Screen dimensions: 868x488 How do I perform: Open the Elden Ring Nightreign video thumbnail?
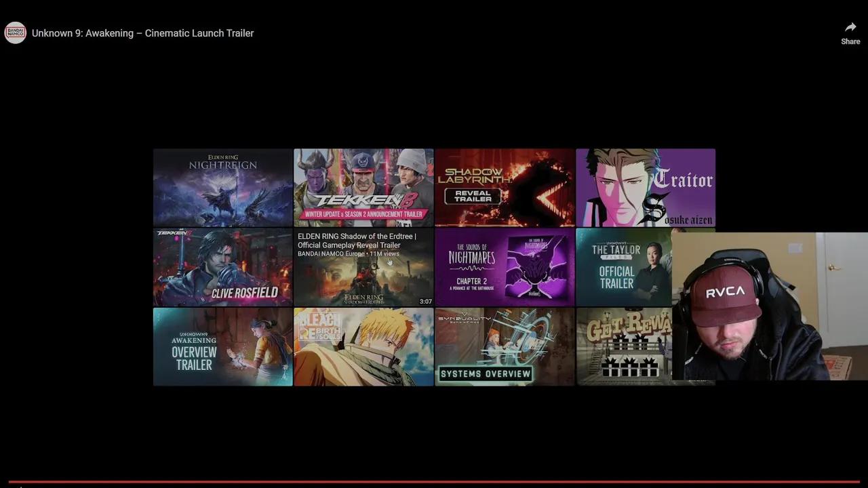click(222, 188)
